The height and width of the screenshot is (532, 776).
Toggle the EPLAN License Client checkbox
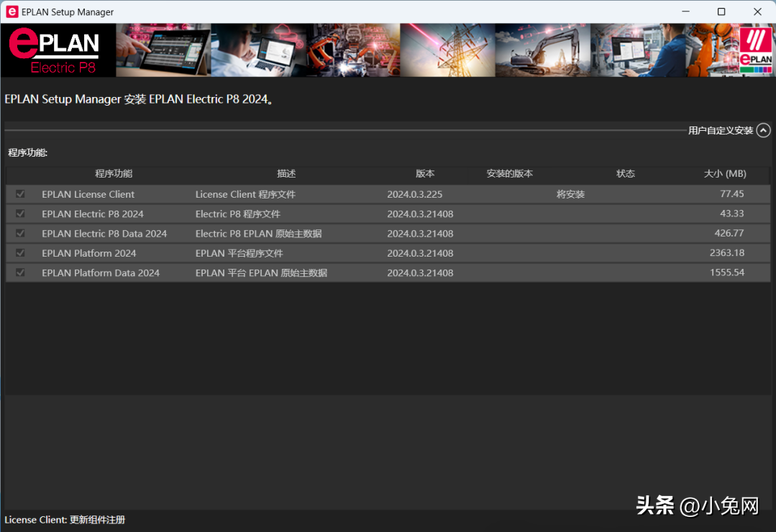(x=20, y=194)
